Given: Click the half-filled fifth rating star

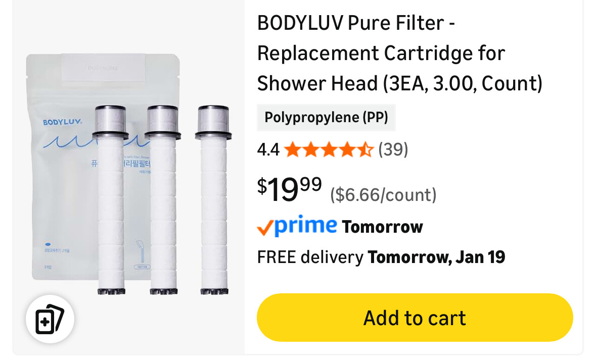Looking at the screenshot, I should coord(365,149).
